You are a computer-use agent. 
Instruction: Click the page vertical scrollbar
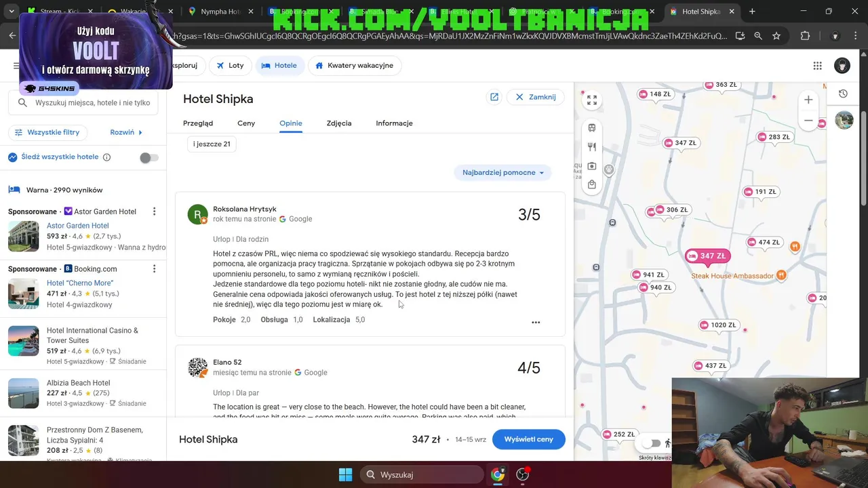coord(864,160)
